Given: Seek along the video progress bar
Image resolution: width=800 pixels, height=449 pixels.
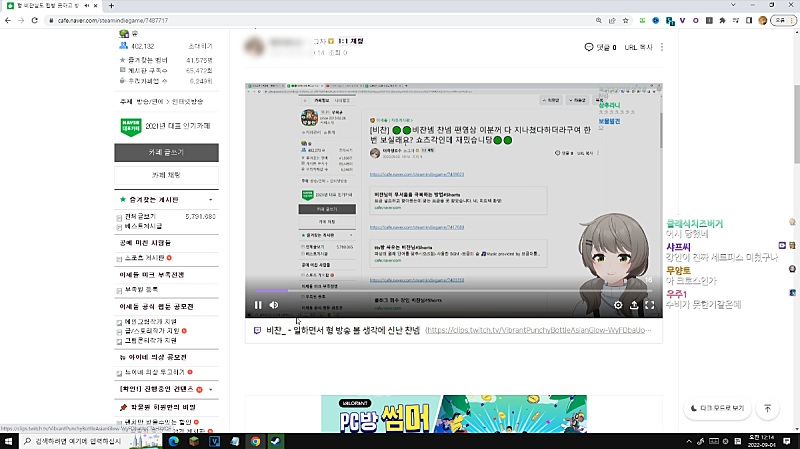Looking at the screenshot, I should point(454,291).
